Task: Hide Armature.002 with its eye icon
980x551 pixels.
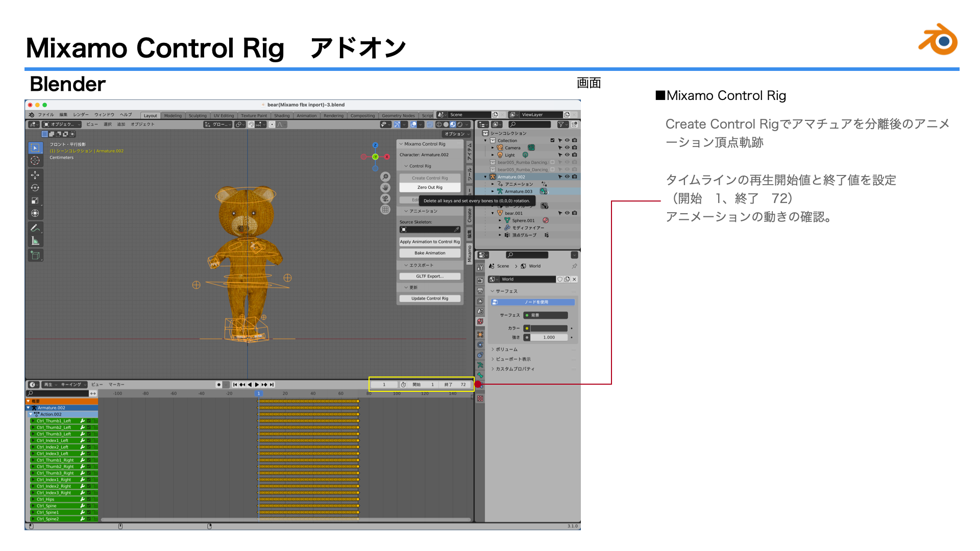Action: click(x=567, y=177)
